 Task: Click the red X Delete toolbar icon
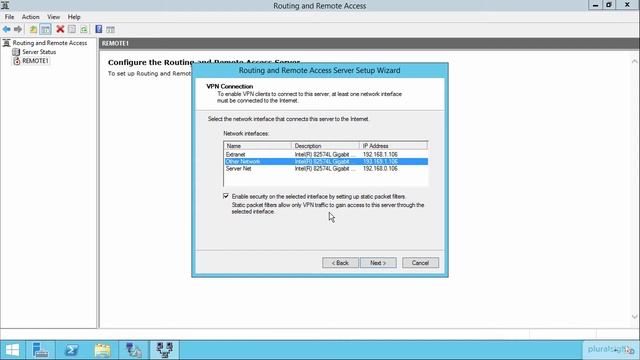[60, 29]
